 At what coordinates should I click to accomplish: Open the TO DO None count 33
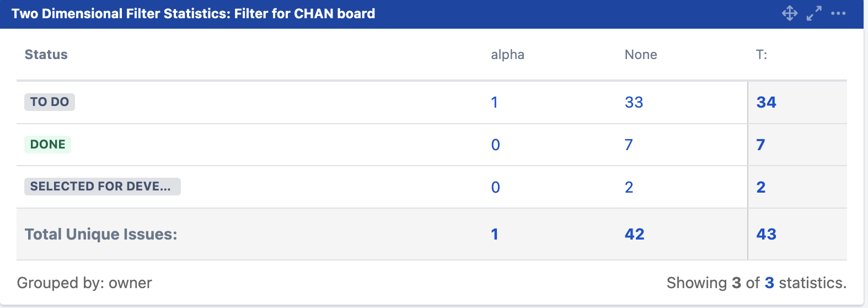(634, 103)
